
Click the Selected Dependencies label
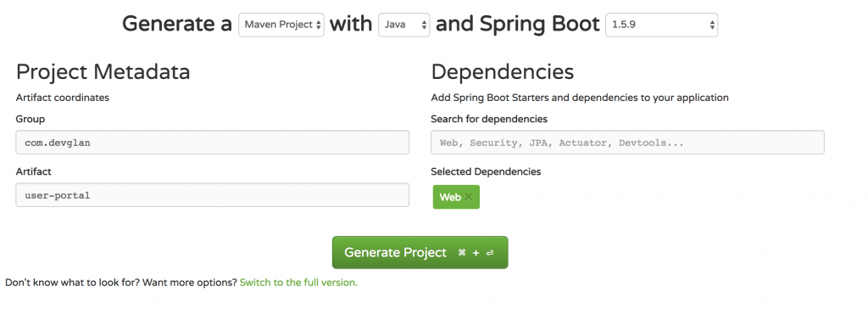[486, 171]
